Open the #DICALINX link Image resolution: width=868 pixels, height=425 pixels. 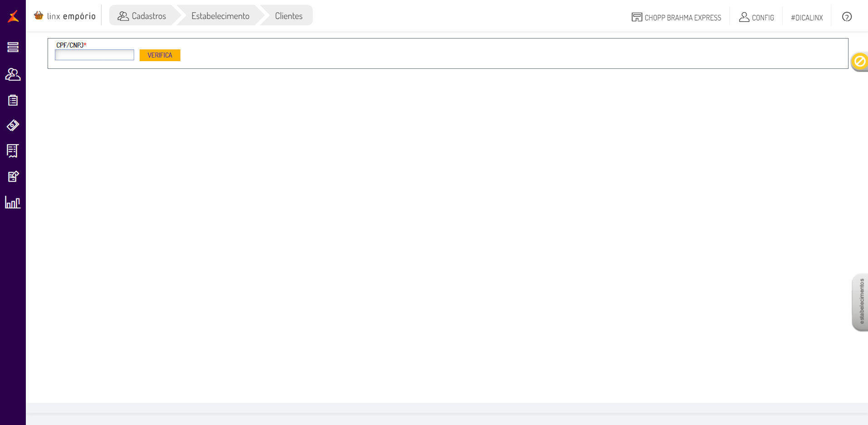click(x=807, y=18)
